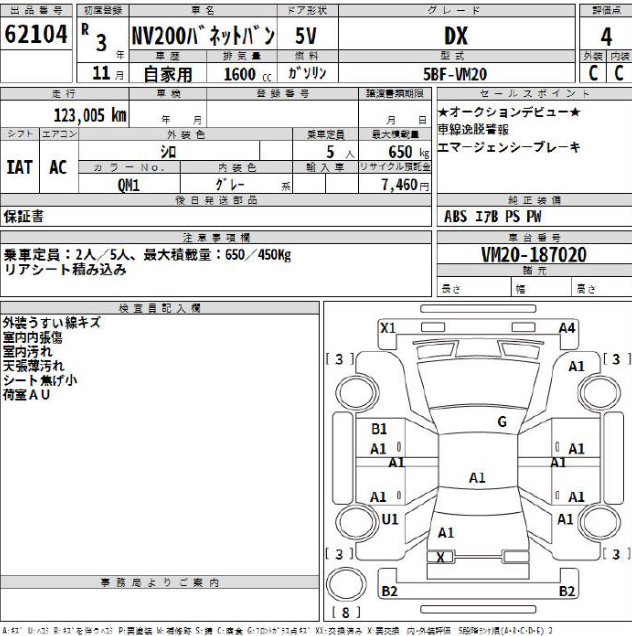Click the color code QN1 cell
The width and height of the screenshot is (632, 636).
pyautogui.click(x=129, y=185)
